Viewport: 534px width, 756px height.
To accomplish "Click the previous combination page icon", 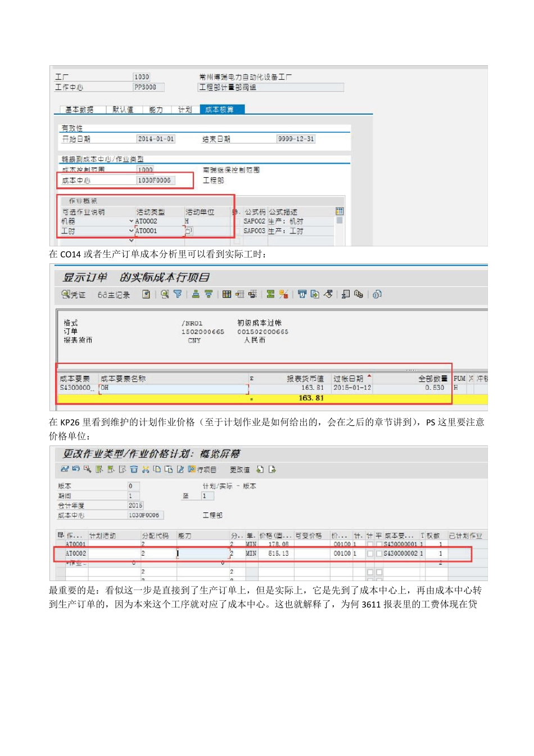I will point(260,469).
